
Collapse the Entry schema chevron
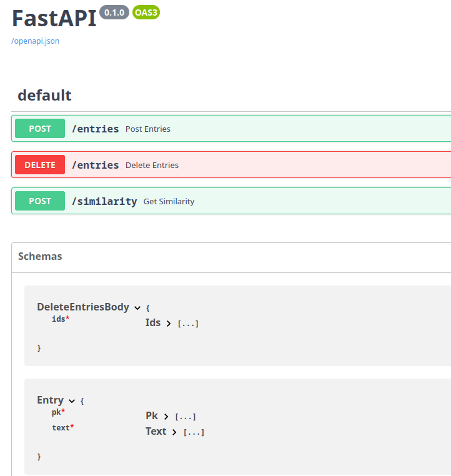(x=72, y=401)
